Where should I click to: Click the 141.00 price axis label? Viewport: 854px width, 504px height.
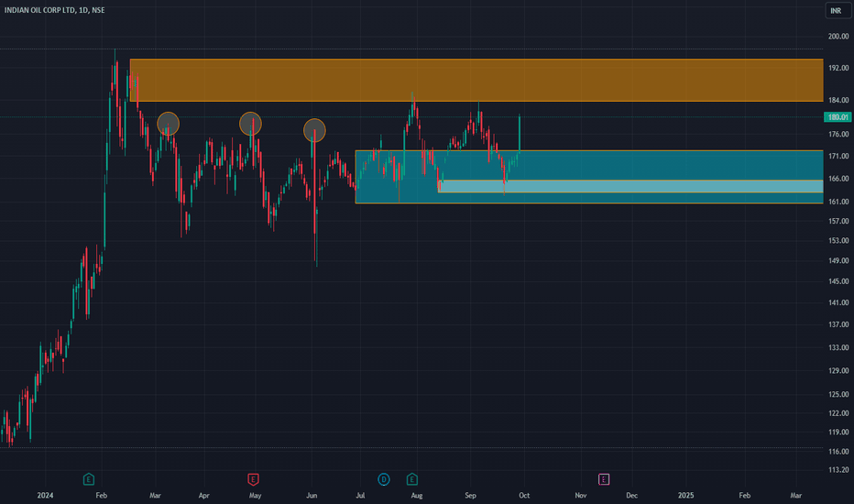[838, 303]
